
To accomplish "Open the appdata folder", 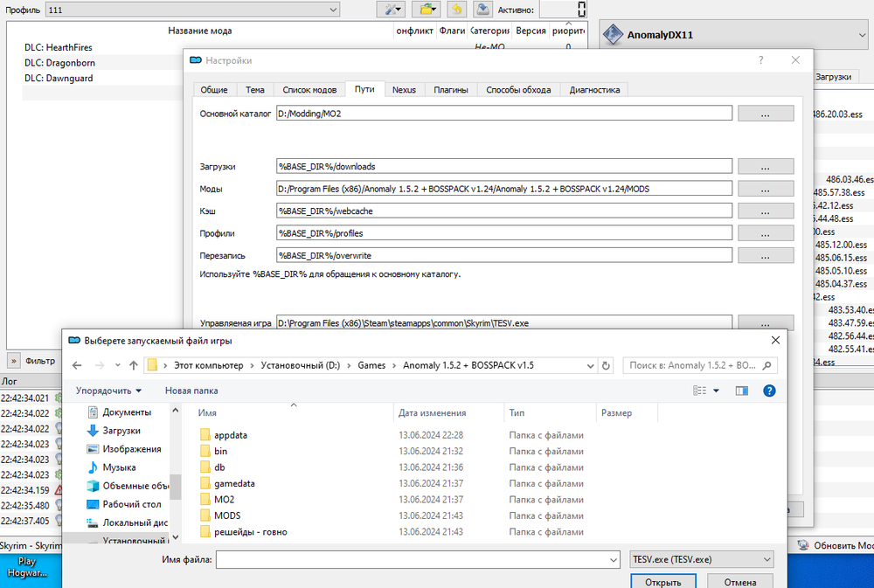I will coord(230,435).
